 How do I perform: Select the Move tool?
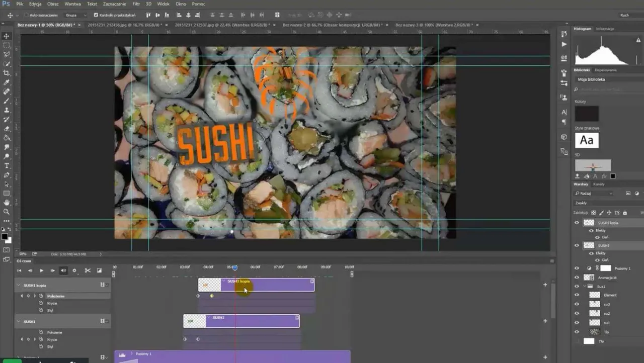(7, 36)
